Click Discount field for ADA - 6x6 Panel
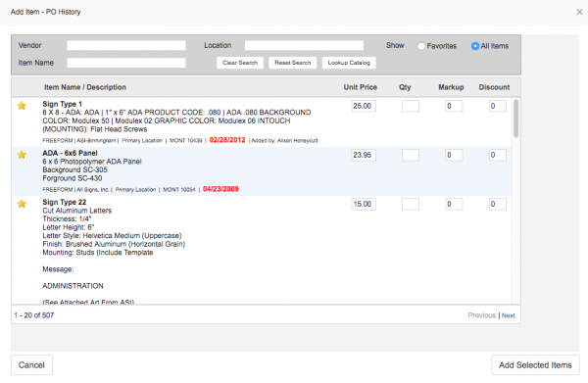 coord(498,155)
